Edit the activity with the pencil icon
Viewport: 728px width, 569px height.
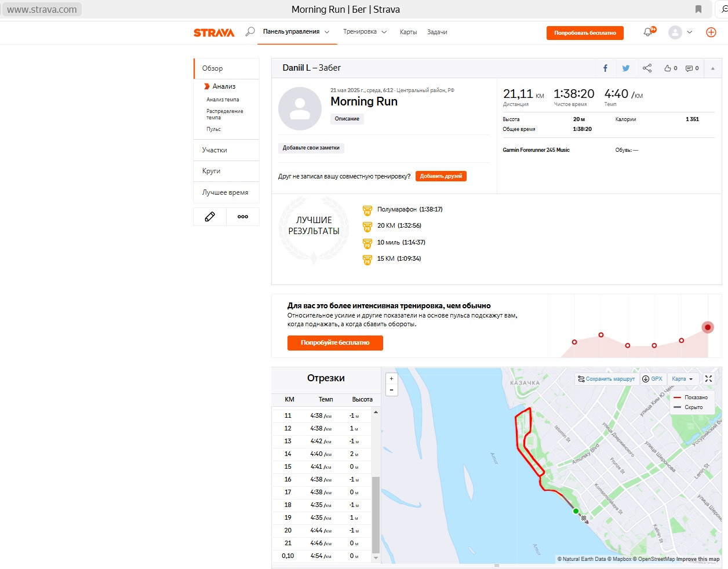click(x=210, y=217)
